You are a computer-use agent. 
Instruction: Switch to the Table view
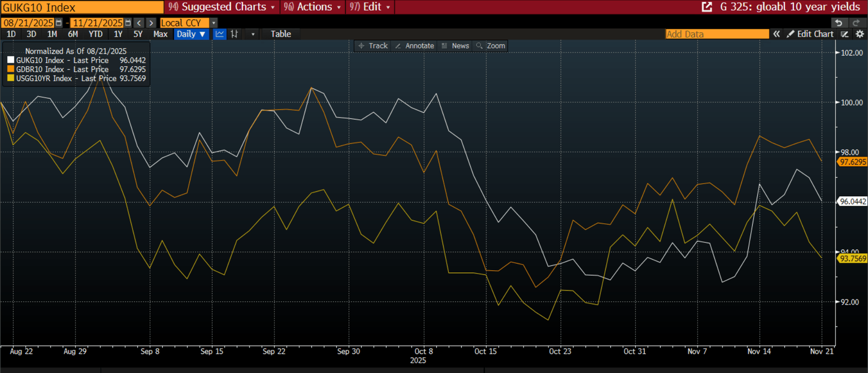281,34
